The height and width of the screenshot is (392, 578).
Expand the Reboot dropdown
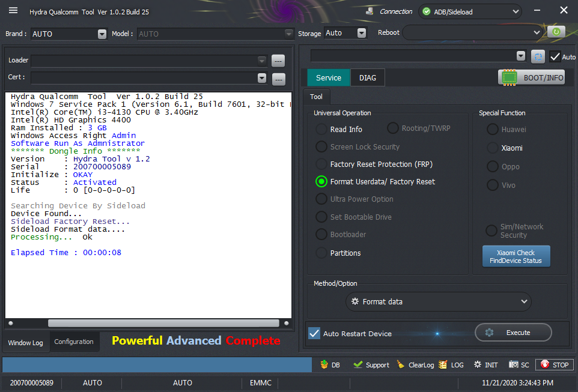(537, 32)
